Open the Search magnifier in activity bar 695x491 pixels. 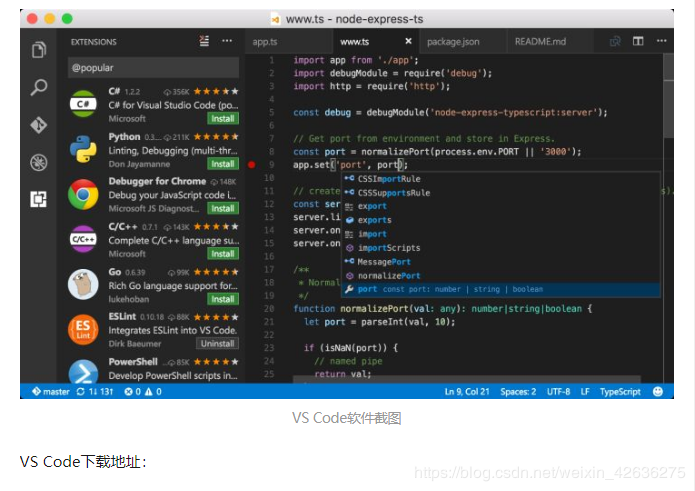[x=39, y=87]
